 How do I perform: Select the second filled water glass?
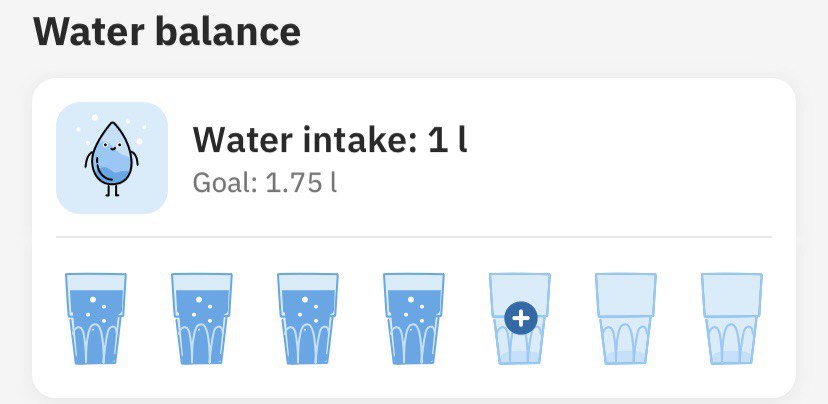pyautogui.click(x=202, y=319)
